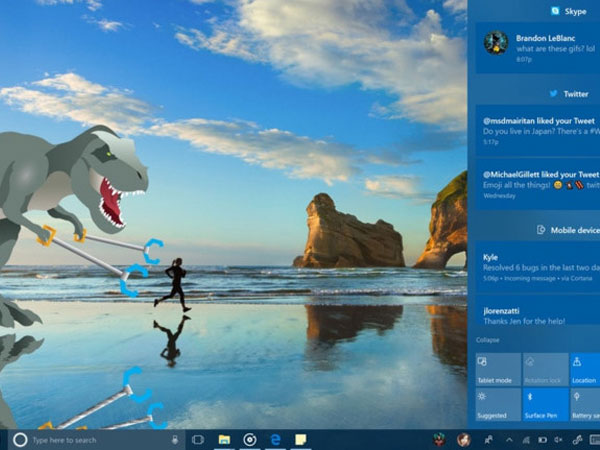This screenshot has height=450, width=600.
Task: Click the Type here to search field
Action: coord(99,440)
